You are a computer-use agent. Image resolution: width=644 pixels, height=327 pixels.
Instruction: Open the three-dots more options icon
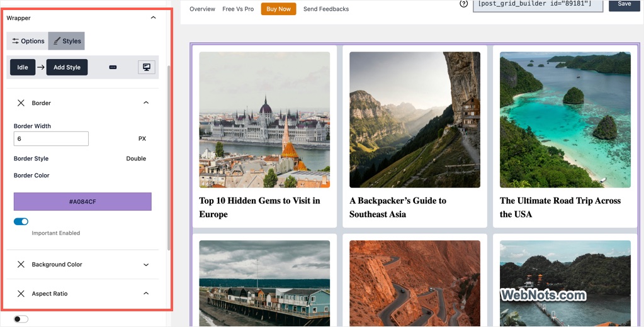[113, 67]
